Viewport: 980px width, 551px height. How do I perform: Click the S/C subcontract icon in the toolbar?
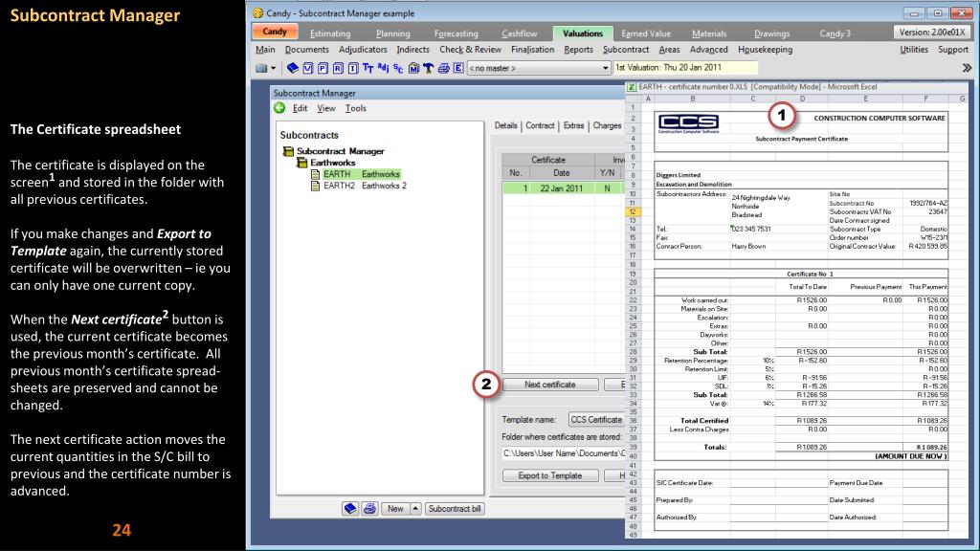398,68
